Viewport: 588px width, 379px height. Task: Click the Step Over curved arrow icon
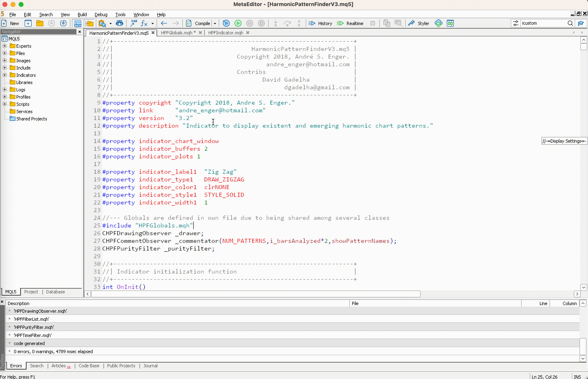287,23
